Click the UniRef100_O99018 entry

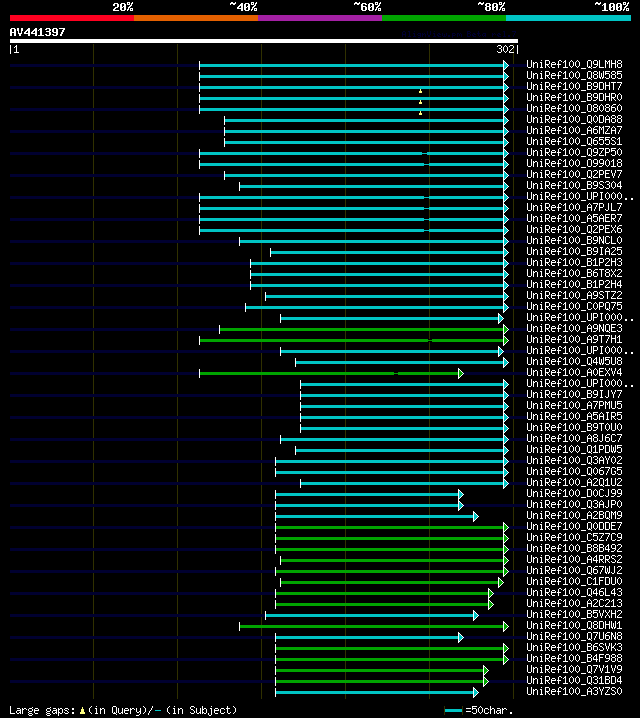pos(574,163)
